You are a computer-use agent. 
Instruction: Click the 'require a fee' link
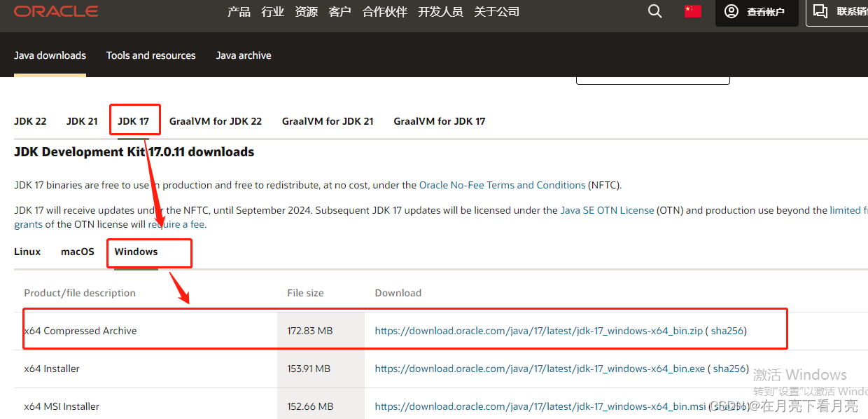176,224
